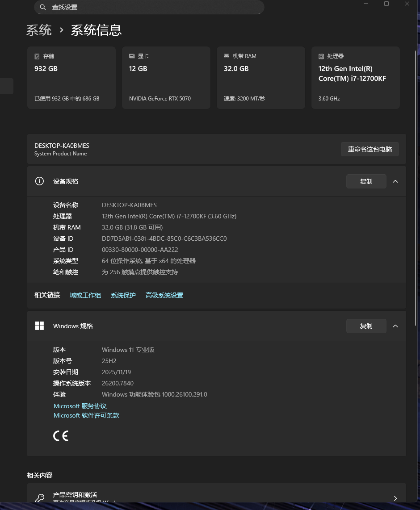The height and width of the screenshot is (510, 420).
Task: Click the processor card icon
Action: point(321,56)
